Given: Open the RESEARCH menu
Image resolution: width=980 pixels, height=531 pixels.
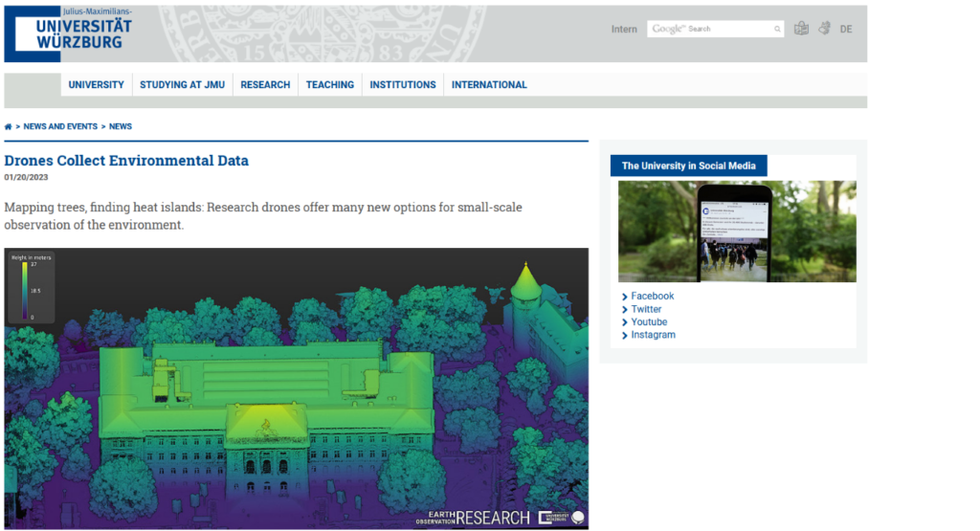Looking at the screenshot, I should (265, 85).
